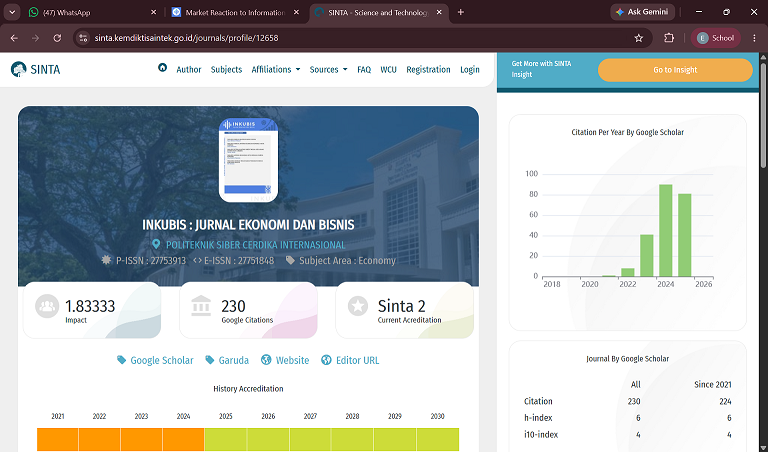Click the 1.83333 Impact value
The height and width of the screenshot is (452, 768).
[90, 306]
